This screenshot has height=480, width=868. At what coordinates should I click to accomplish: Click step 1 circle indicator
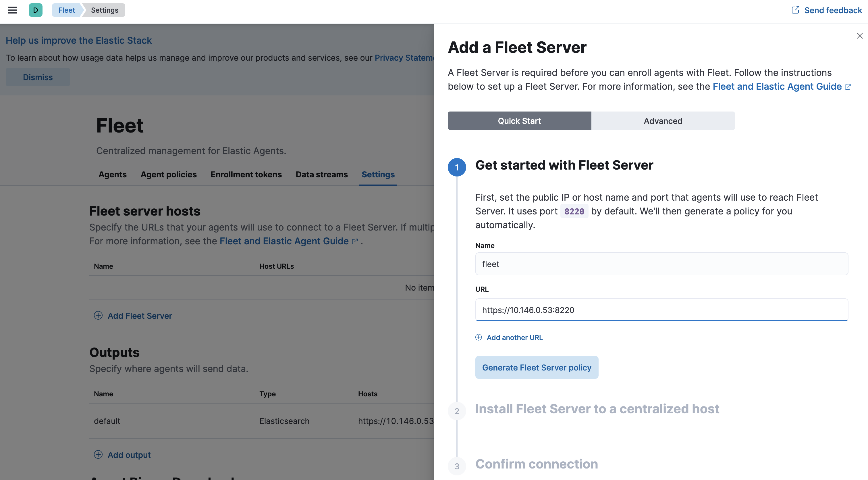click(x=457, y=167)
